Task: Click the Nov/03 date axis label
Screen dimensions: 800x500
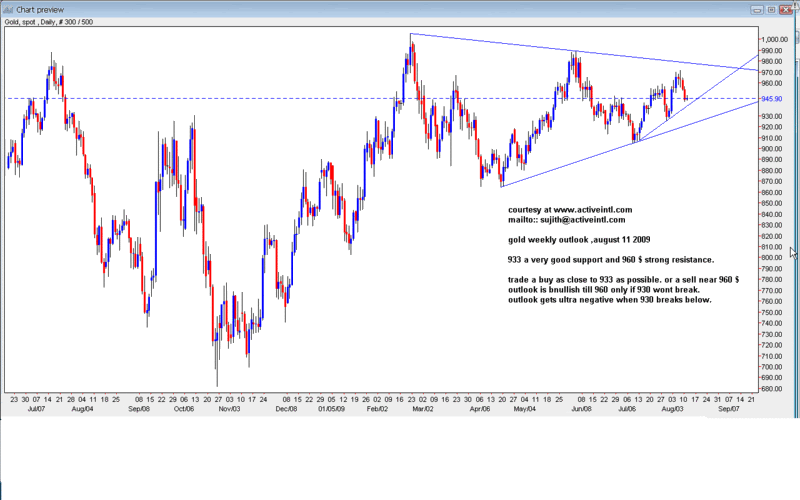Action: [228, 409]
